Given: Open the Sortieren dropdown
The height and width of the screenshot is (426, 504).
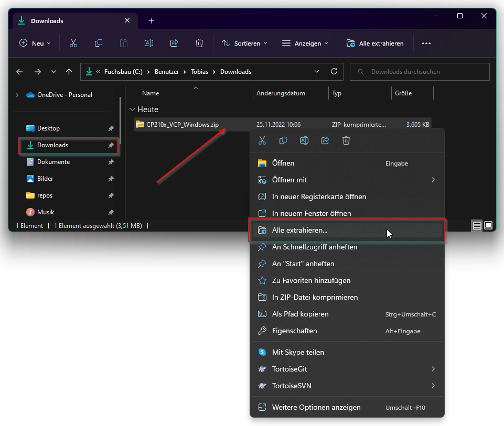Looking at the screenshot, I should pos(244,43).
